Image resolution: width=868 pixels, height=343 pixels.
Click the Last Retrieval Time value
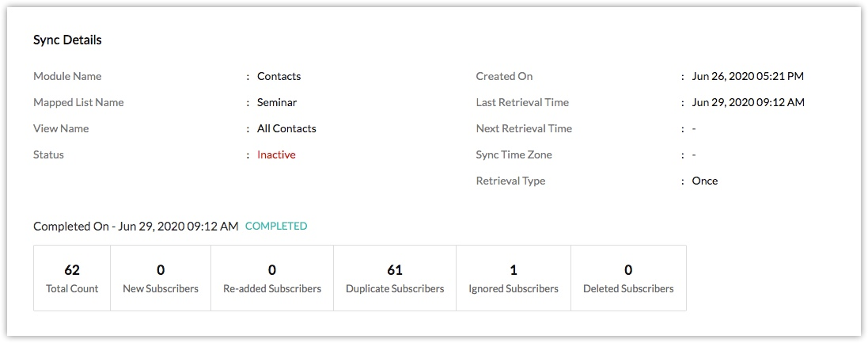pyautogui.click(x=749, y=102)
